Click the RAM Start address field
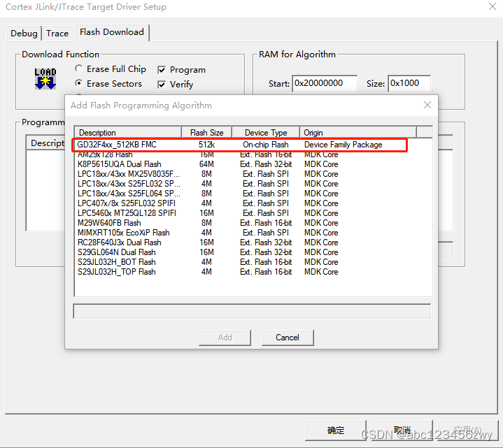The image size is (503, 448). (x=325, y=83)
